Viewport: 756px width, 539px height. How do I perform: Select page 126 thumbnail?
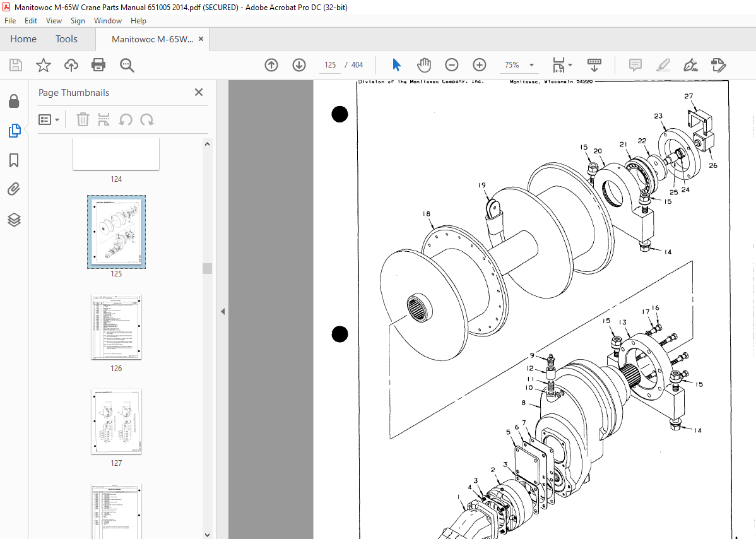tap(116, 327)
